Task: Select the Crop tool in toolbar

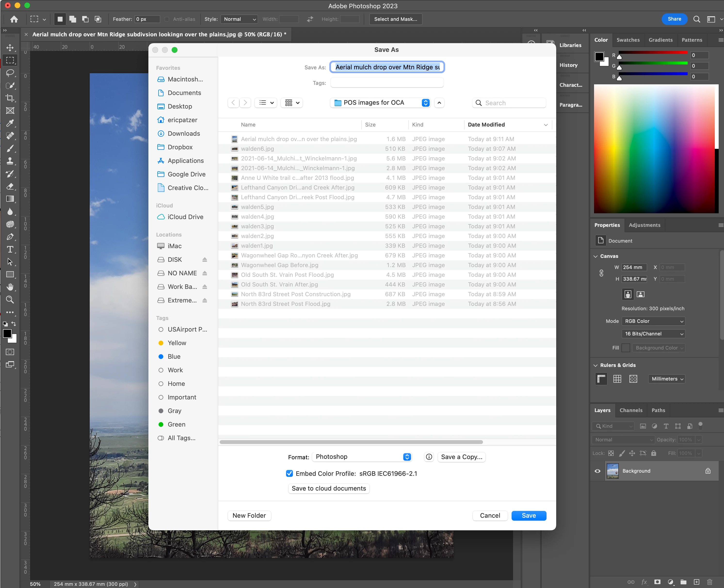Action: click(x=10, y=98)
